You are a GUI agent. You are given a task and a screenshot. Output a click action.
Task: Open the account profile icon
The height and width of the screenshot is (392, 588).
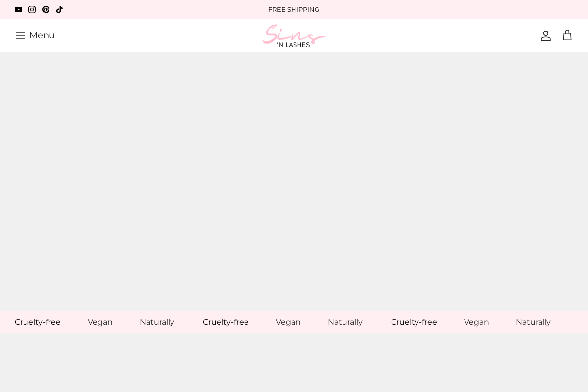[x=546, y=35]
